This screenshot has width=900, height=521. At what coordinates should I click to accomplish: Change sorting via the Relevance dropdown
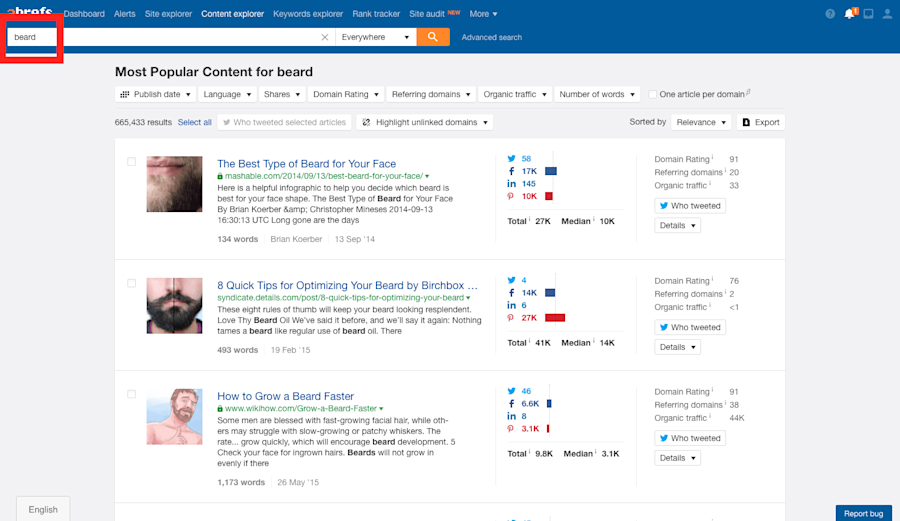[x=701, y=122]
